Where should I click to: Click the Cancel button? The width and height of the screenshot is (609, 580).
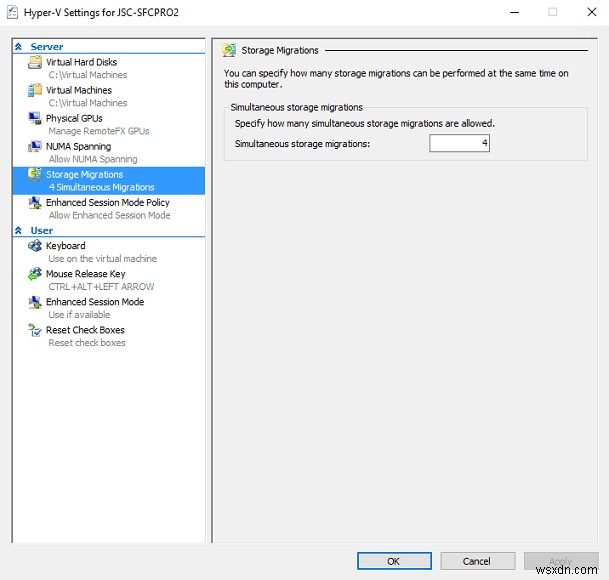[x=477, y=561]
